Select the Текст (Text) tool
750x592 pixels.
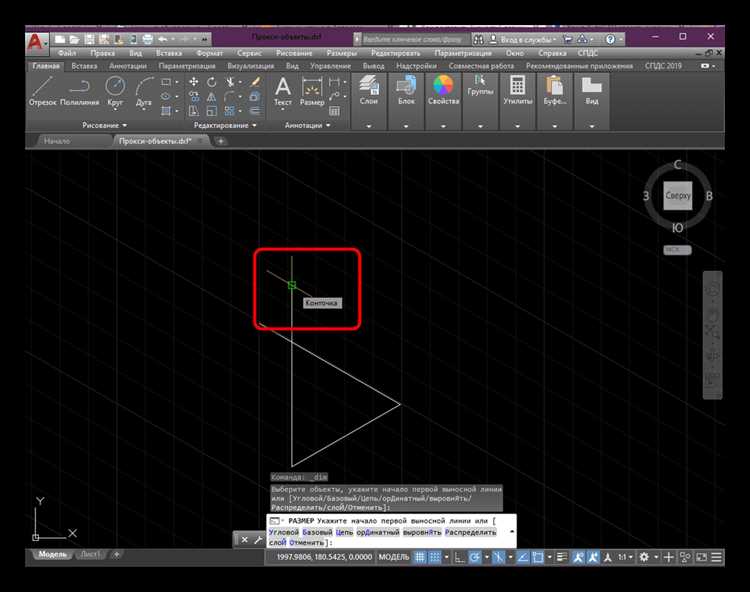tap(283, 91)
